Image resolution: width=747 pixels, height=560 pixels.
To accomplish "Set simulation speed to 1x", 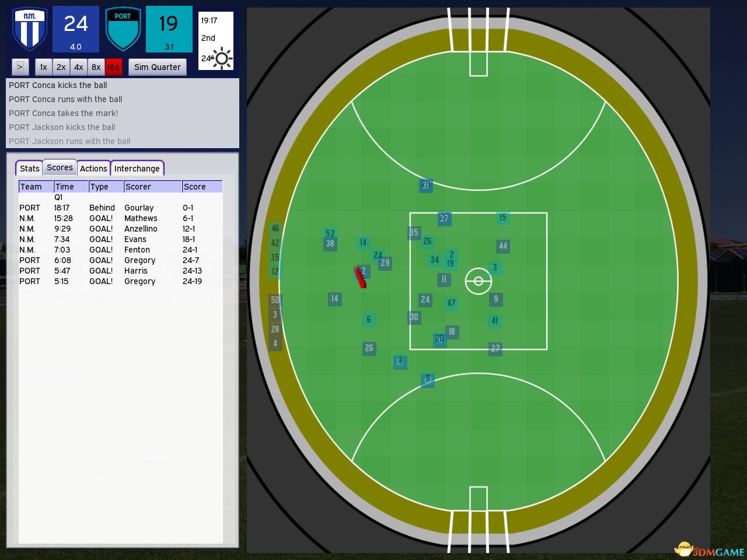I will click(x=43, y=67).
